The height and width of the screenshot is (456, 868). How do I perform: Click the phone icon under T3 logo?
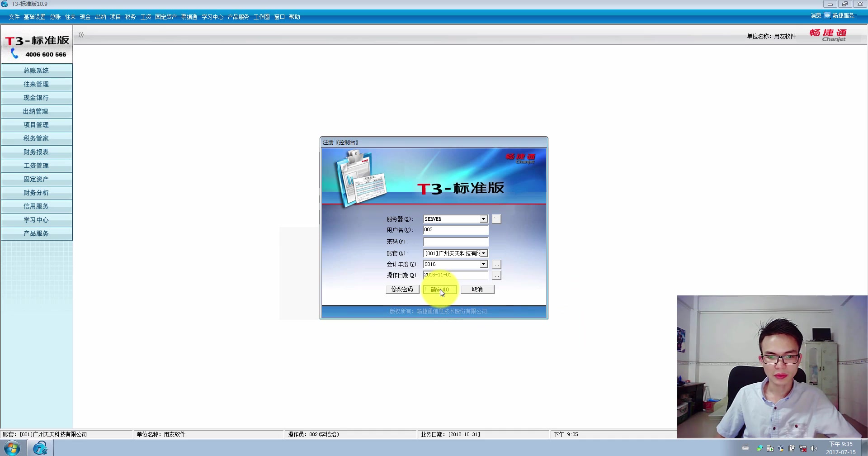[14, 54]
